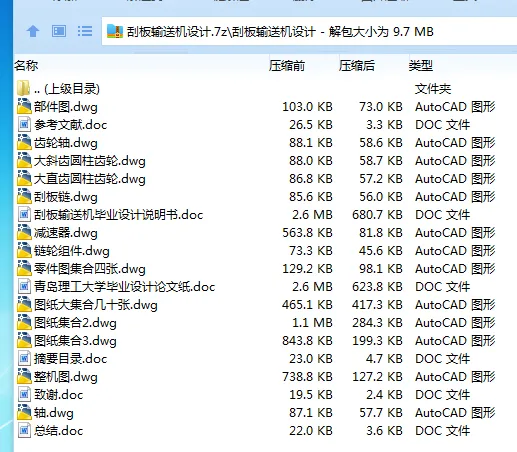
Task: Click the AutoCAD 图形 type of 轴.dwg
Action: pyautogui.click(x=455, y=413)
